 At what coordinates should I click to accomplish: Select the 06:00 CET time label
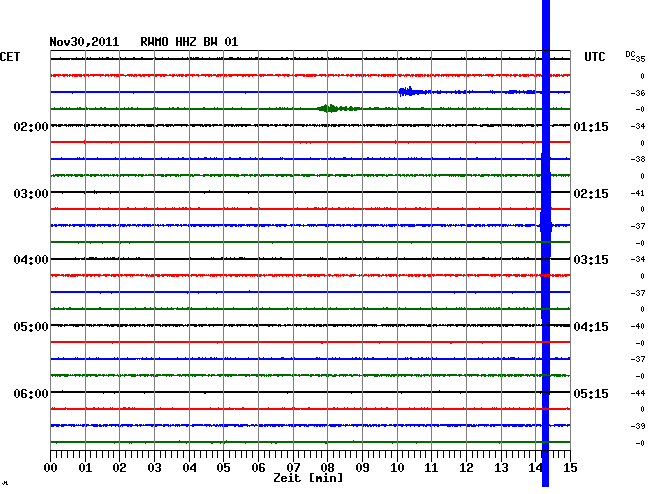pyautogui.click(x=31, y=393)
